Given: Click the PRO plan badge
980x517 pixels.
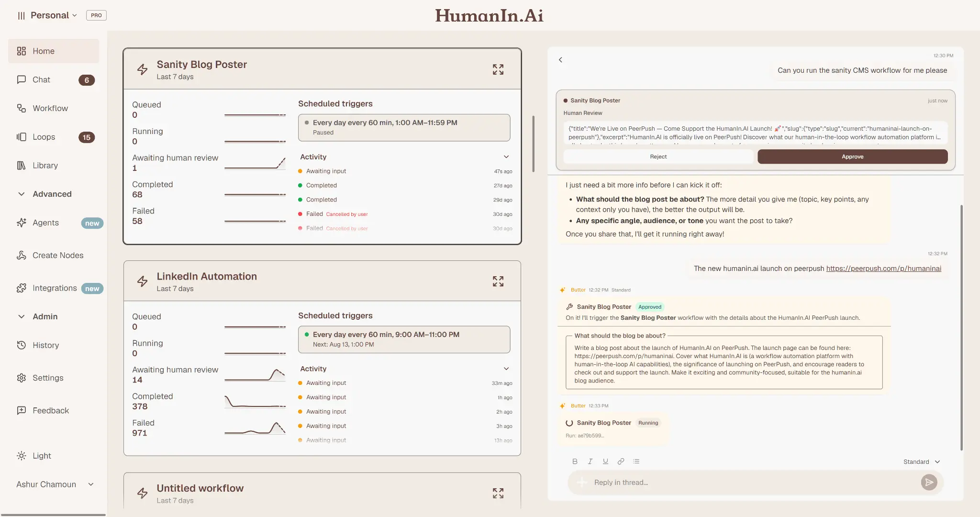Looking at the screenshot, I should click(96, 15).
